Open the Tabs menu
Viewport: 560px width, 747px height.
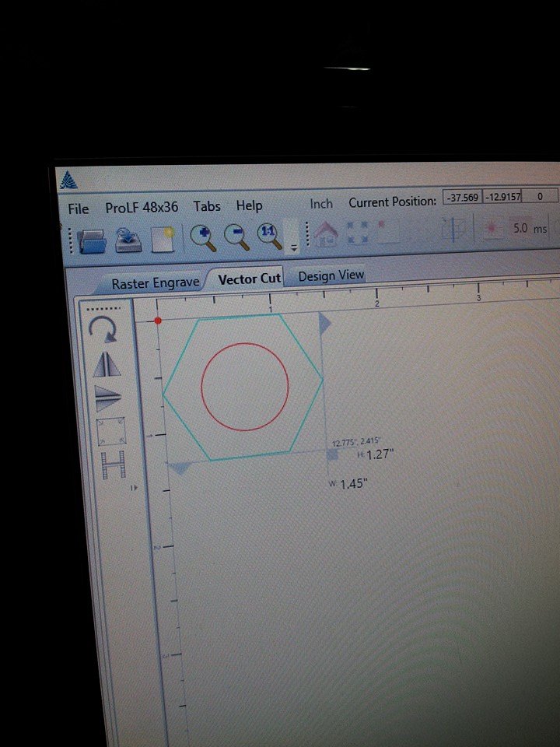coord(207,206)
